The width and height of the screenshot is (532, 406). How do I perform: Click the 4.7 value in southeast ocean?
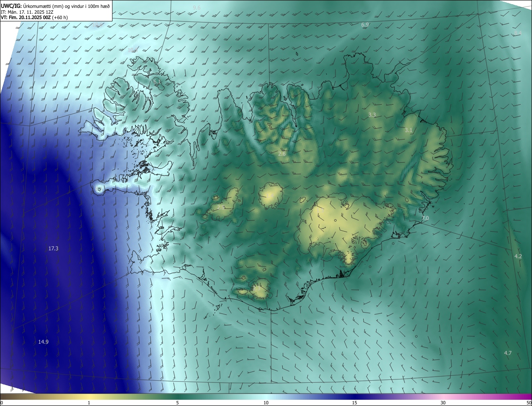pos(508,353)
